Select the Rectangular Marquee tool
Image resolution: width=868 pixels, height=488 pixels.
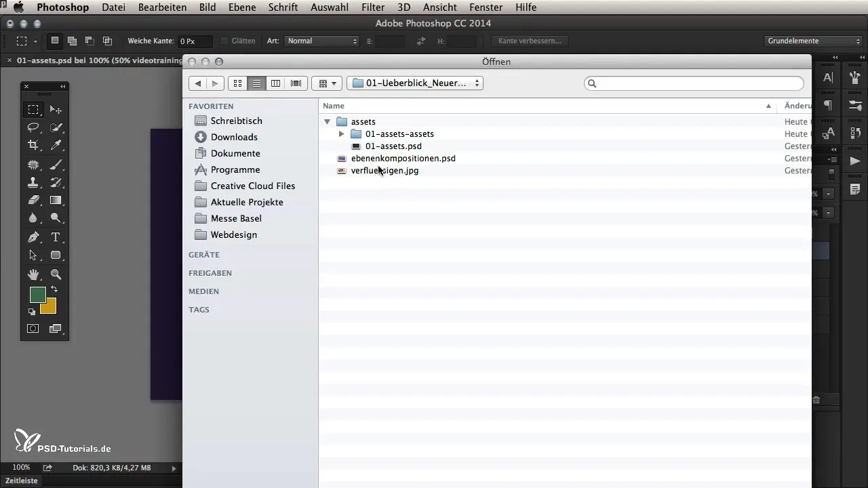(x=33, y=109)
